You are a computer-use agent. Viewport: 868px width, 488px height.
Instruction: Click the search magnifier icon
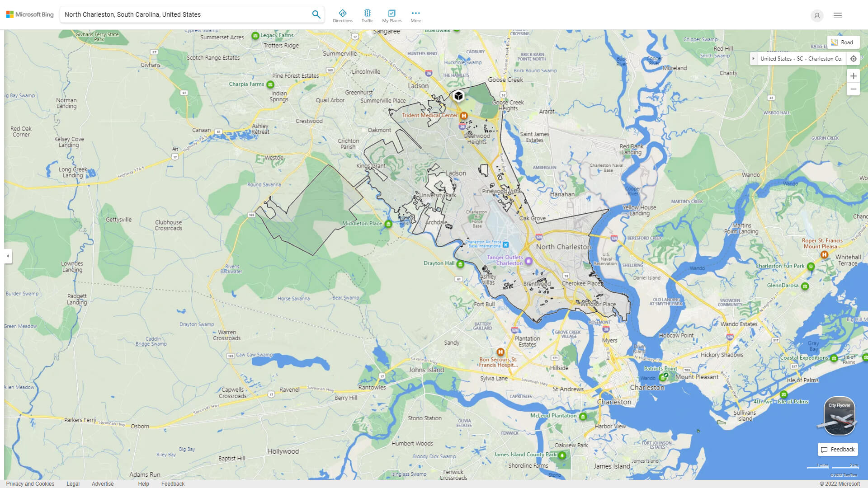[x=316, y=14]
